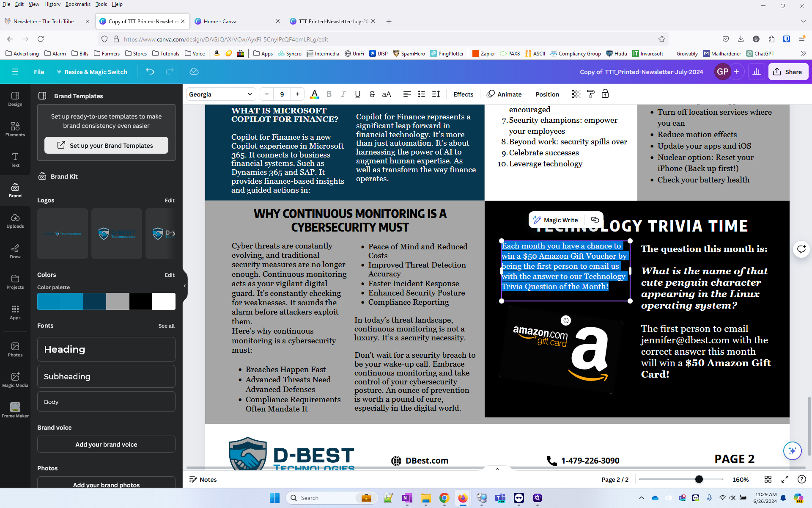Open Magic Media in sidebar

(15, 380)
